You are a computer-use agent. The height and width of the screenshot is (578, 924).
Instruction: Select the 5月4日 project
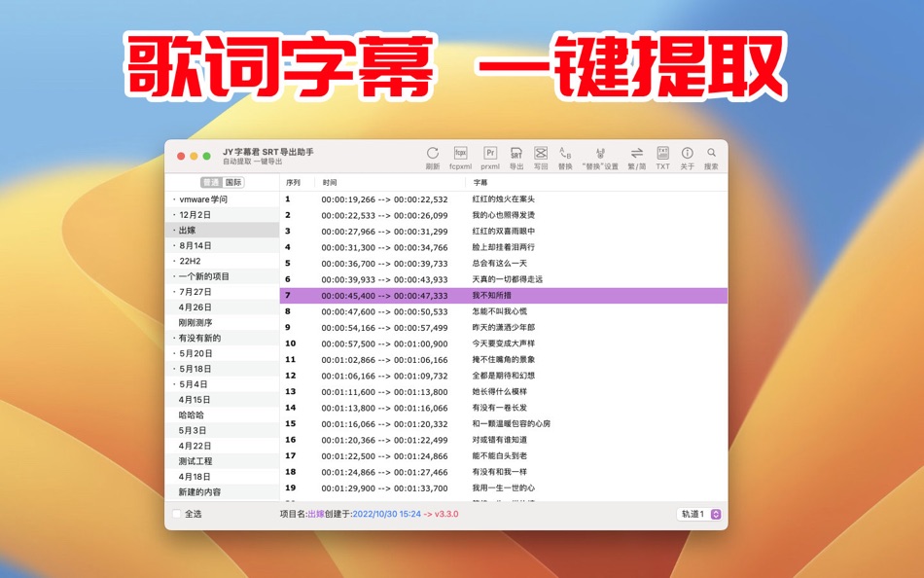[222, 384]
